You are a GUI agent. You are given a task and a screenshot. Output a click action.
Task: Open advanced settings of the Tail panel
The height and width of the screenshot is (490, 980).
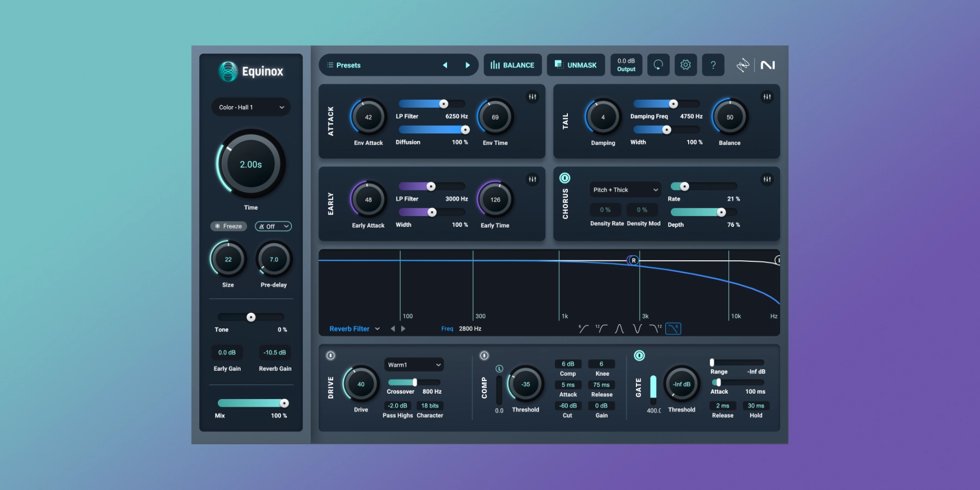click(767, 97)
